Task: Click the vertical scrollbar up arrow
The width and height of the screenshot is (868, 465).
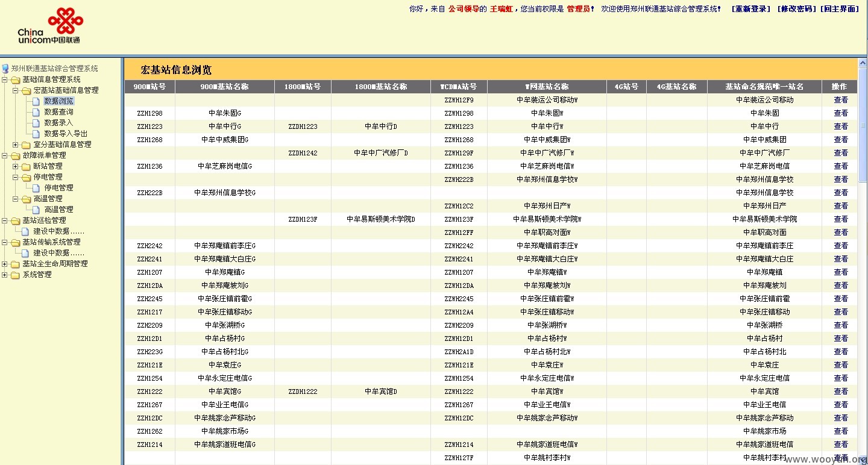Action: (863, 63)
